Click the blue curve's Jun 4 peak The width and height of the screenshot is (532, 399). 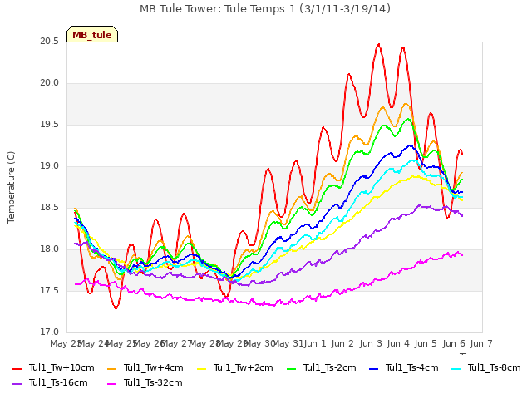(410, 145)
